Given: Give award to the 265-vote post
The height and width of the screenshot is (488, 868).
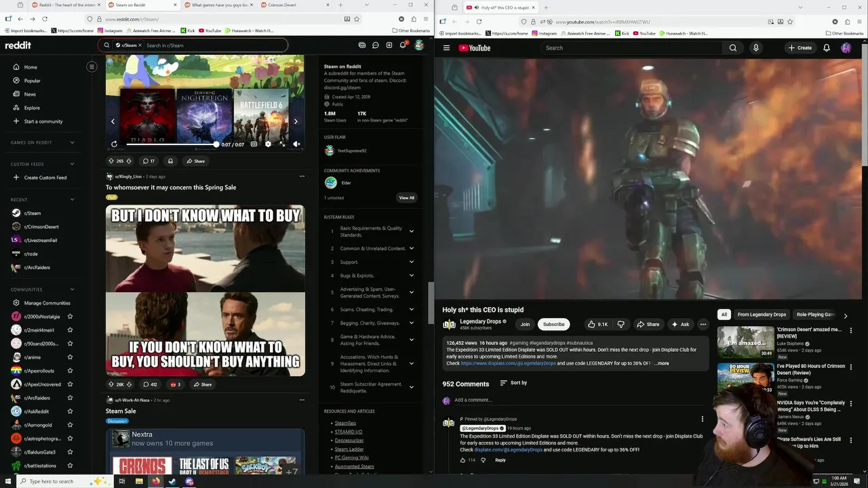Looking at the screenshot, I should (170, 161).
